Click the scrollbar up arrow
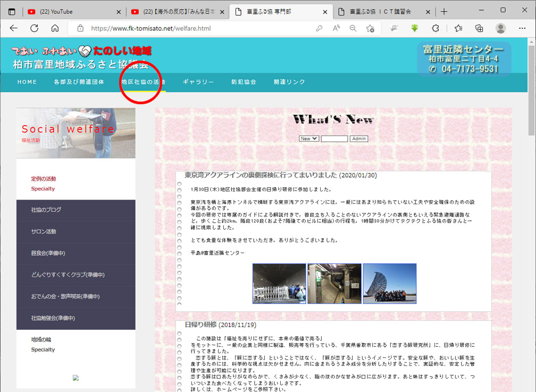Screen dimensions: 536x392 pyautogui.click(x=532, y=41)
